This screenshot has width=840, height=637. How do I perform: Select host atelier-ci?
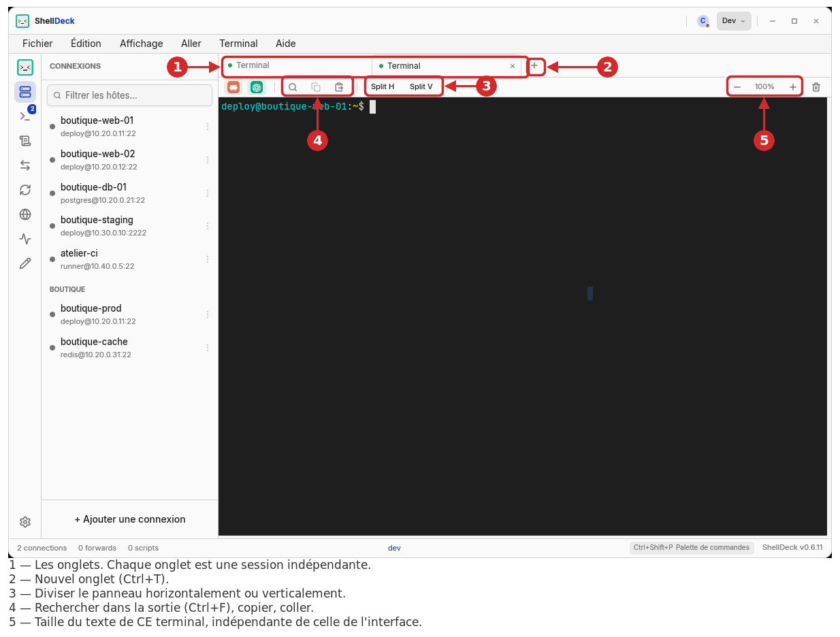(x=129, y=259)
